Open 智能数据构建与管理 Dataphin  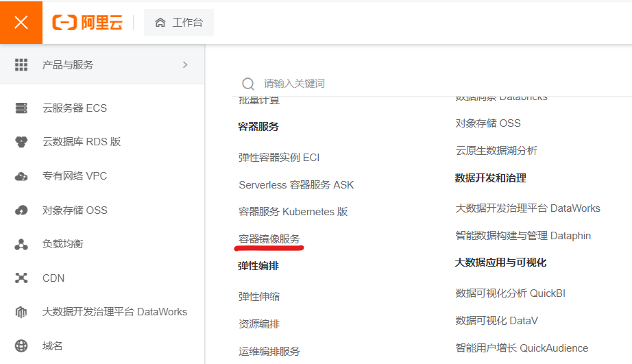[x=523, y=236]
